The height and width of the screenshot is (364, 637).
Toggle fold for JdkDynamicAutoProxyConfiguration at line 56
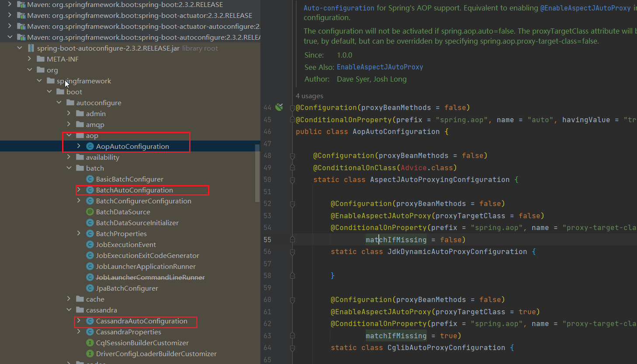(292, 252)
